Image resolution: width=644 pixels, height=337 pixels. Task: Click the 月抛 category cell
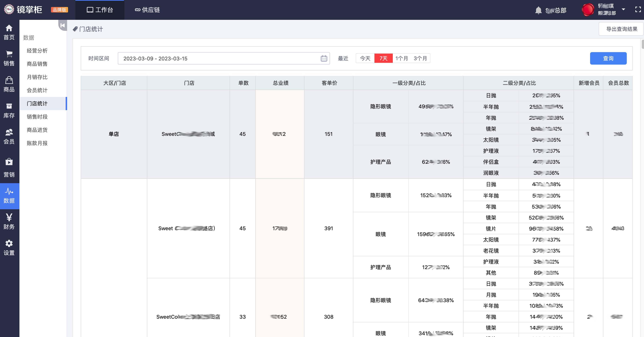point(491,295)
